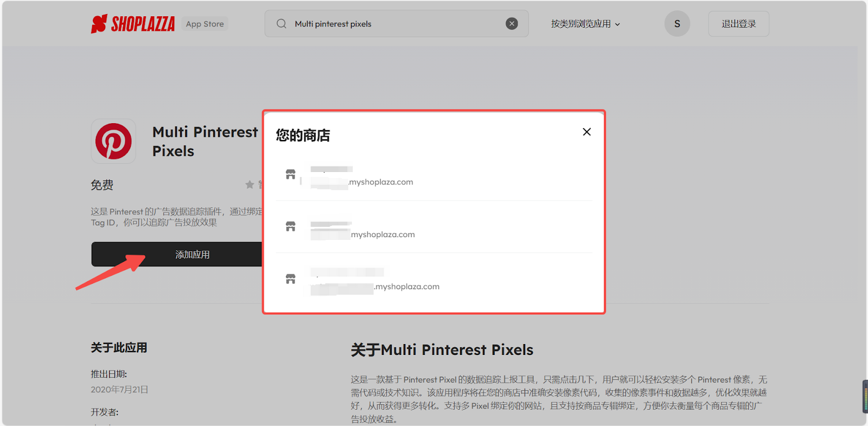Image resolution: width=868 pixels, height=426 pixels.
Task: Click the 添加应用 button
Action: pos(177,254)
